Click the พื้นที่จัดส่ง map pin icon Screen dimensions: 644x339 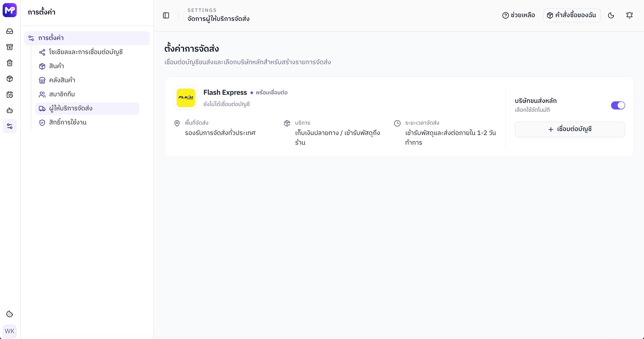[x=177, y=123]
